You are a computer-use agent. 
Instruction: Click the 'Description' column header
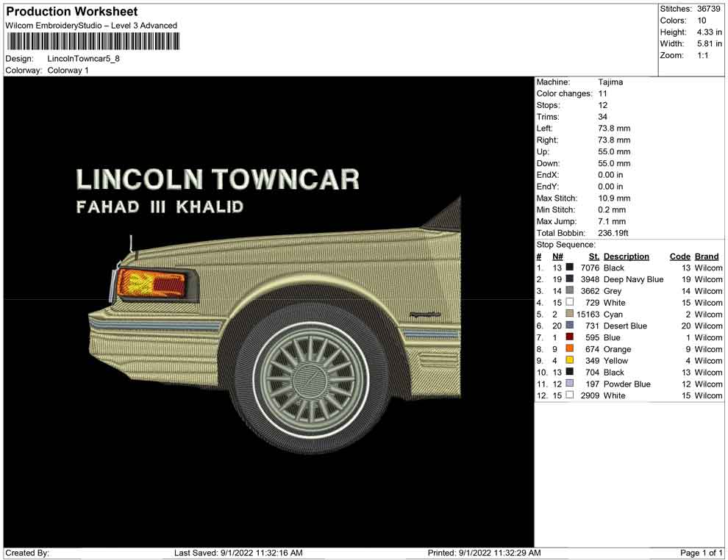coord(626,256)
